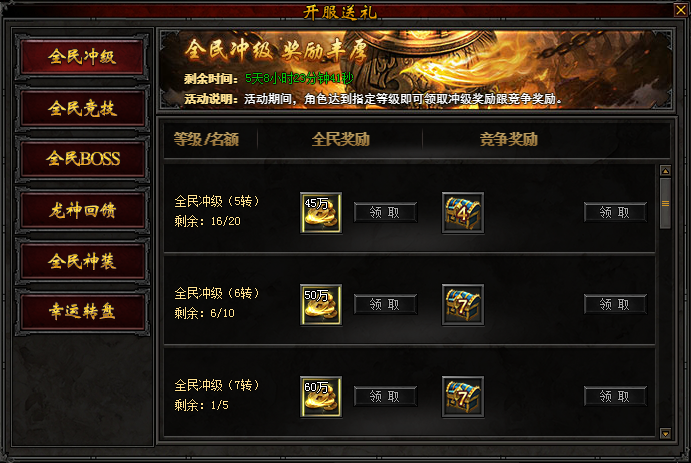Claim the 全民奖励 for 全民冲级 6转
This screenshot has width=691, height=463.
[385, 304]
